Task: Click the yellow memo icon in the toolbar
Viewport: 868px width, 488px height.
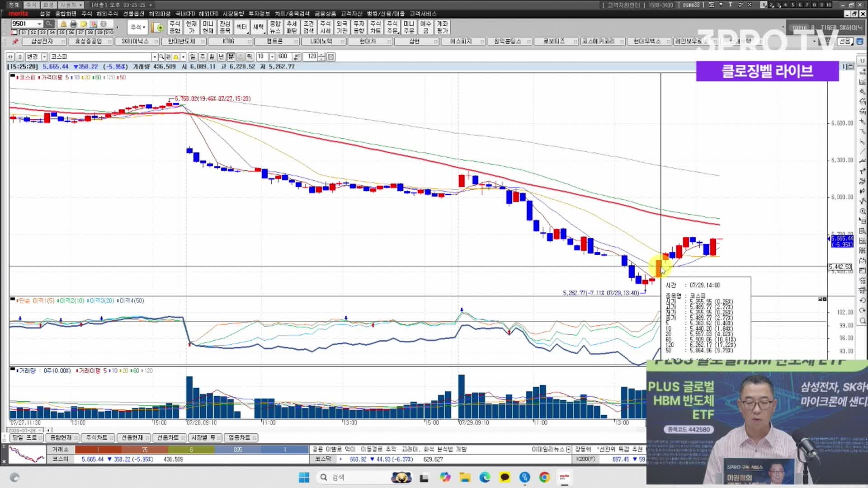Action: 84,23
